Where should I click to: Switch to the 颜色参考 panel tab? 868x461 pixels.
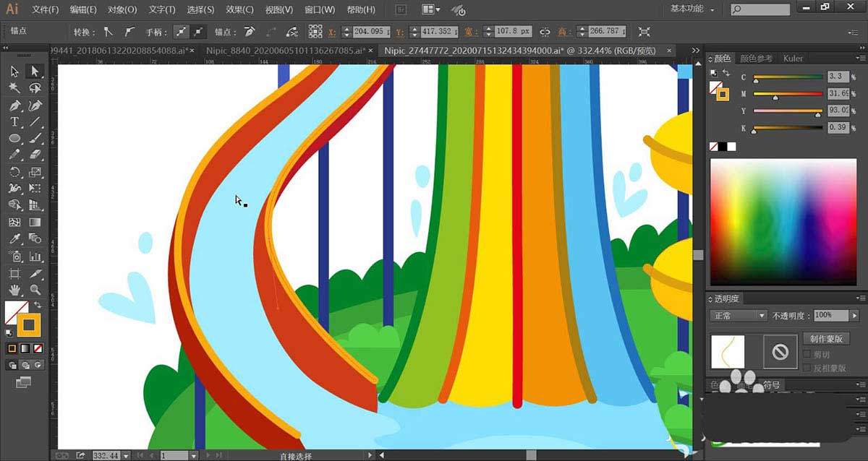pyautogui.click(x=757, y=59)
